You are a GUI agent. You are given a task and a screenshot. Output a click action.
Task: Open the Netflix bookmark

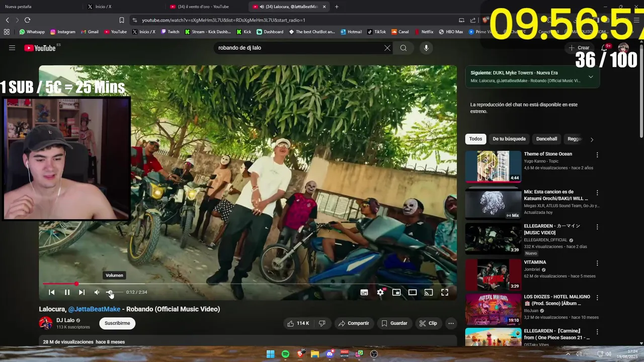tap(423, 32)
